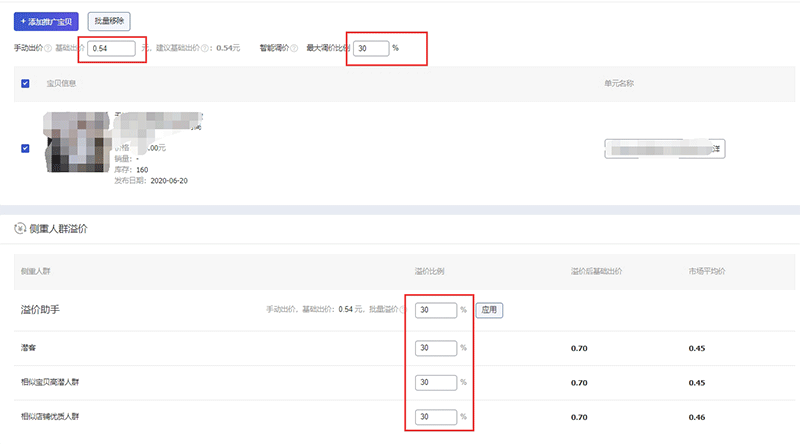Click the unit name field in 单元名称 column
This screenshot has height=444, width=800.
[663, 148]
